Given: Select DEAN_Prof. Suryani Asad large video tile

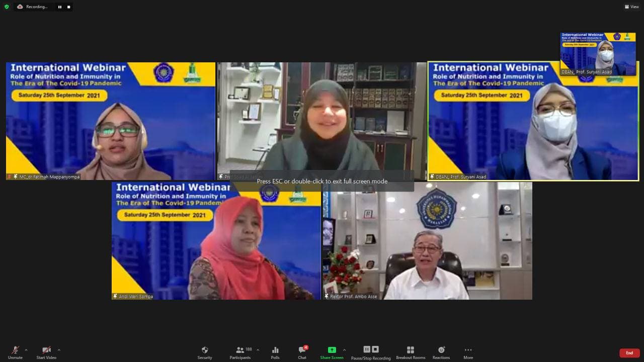Looking at the screenshot, I should pyautogui.click(x=533, y=121).
